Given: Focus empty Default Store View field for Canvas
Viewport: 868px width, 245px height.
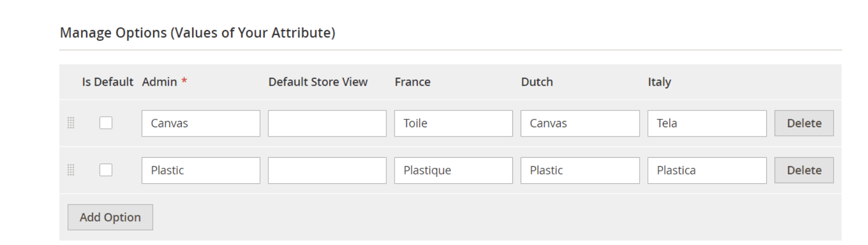Looking at the screenshot, I should click(x=327, y=123).
